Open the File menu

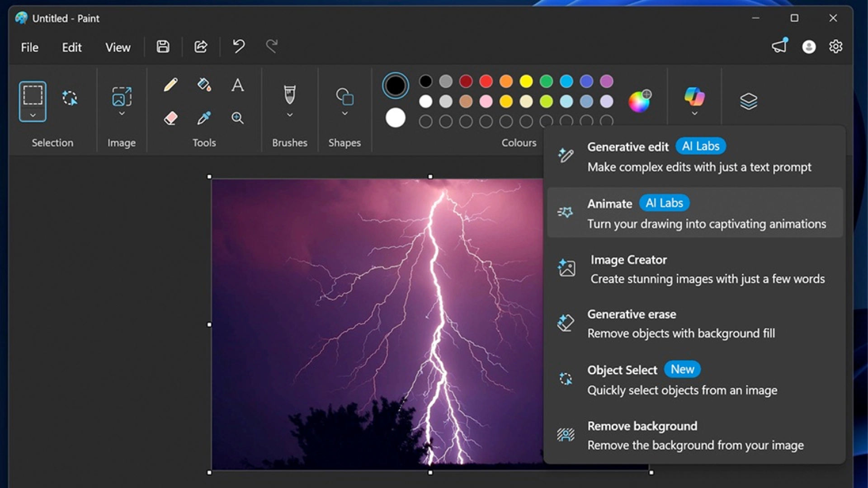coord(29,47)
